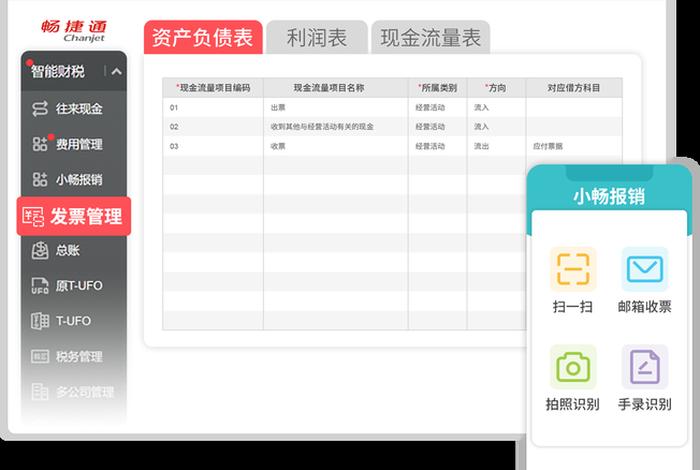Click the 现金流量项目编码 column header

coord(213,88)
